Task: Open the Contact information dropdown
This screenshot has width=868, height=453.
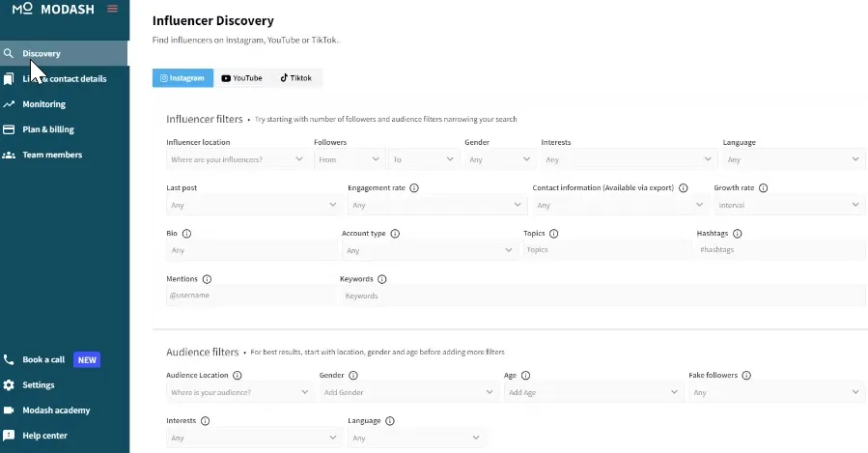Action: 620,205
